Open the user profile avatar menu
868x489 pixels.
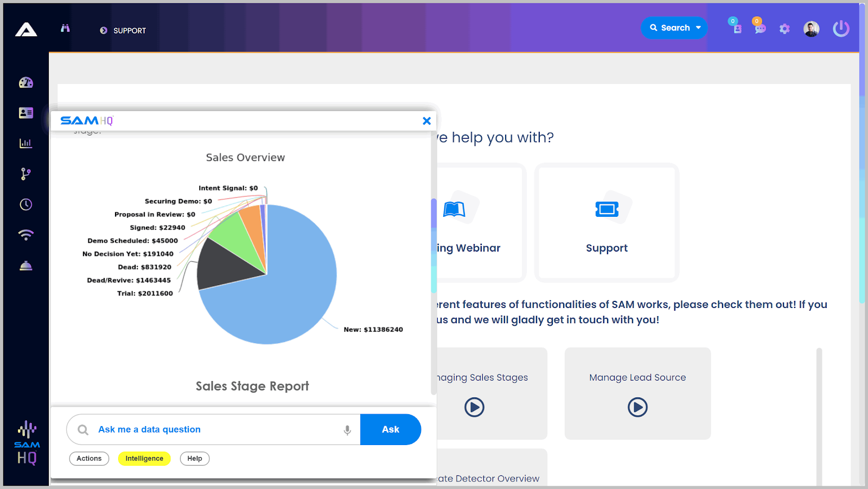point(811,29)
